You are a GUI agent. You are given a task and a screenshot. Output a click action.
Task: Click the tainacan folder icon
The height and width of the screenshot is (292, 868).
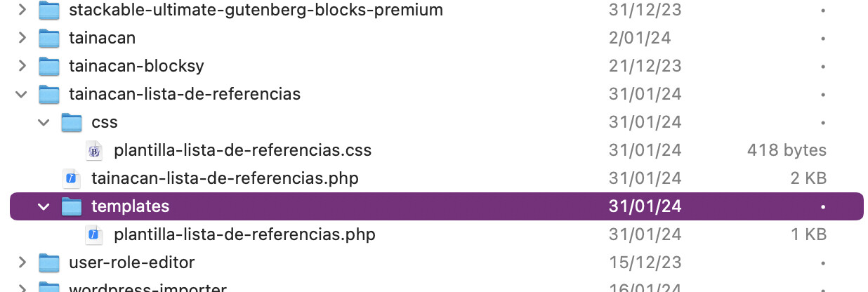[48, 38]
